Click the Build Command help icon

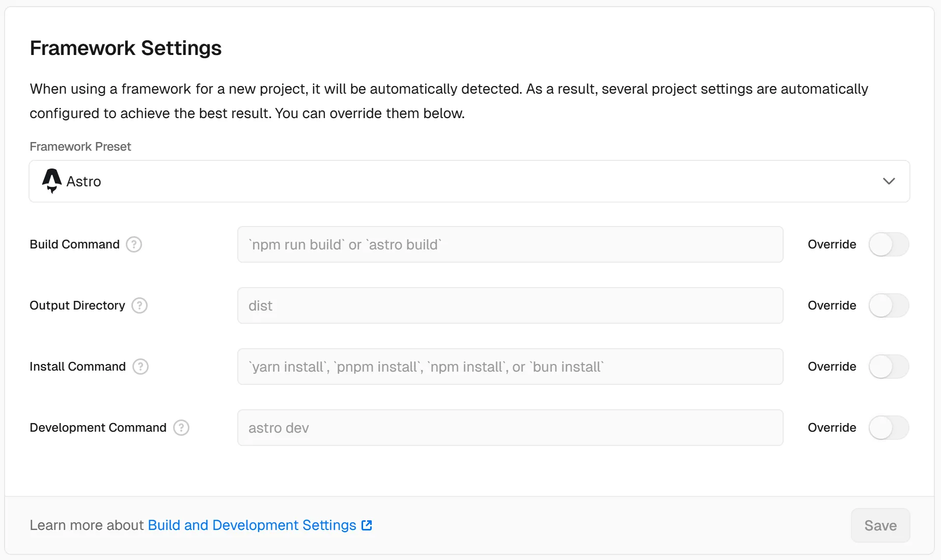point(134,244)
